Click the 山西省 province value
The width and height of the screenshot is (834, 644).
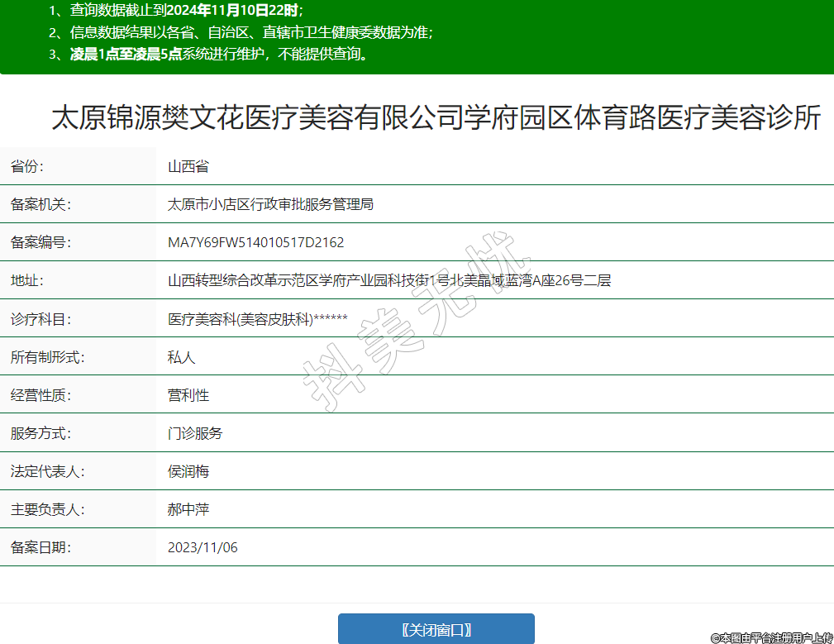[x=188, y=166]
